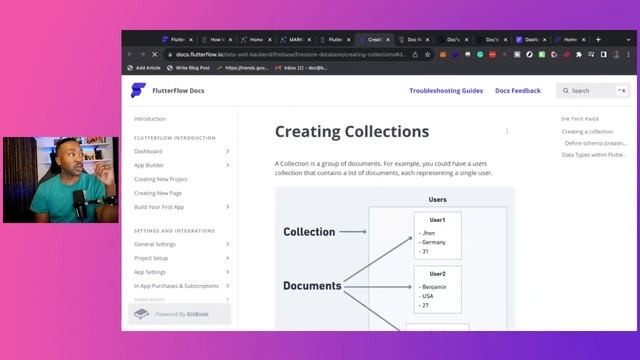Close the 'Creat' browser tab
The image size is (640, 360).
[388, 40]
